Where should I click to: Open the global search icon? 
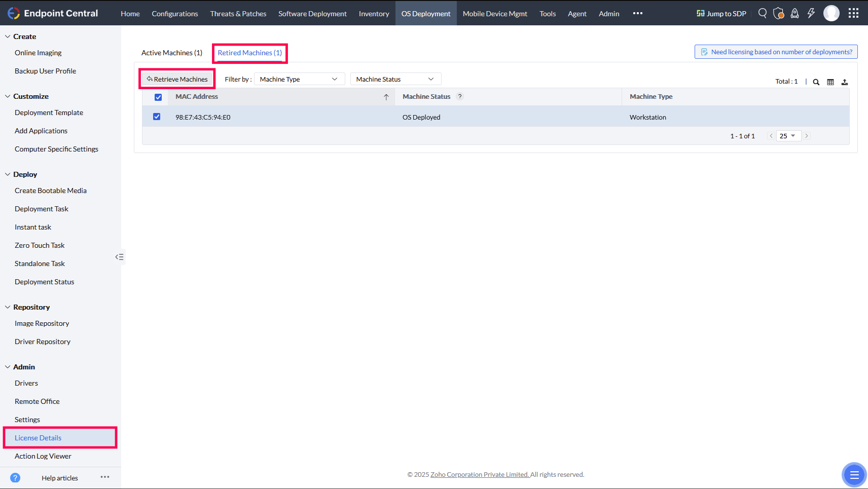762,13
